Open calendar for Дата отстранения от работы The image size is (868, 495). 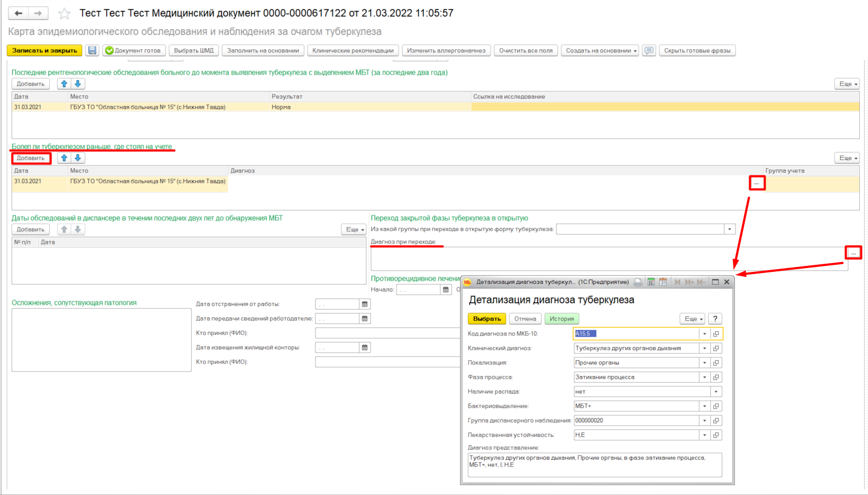point(365,304)
